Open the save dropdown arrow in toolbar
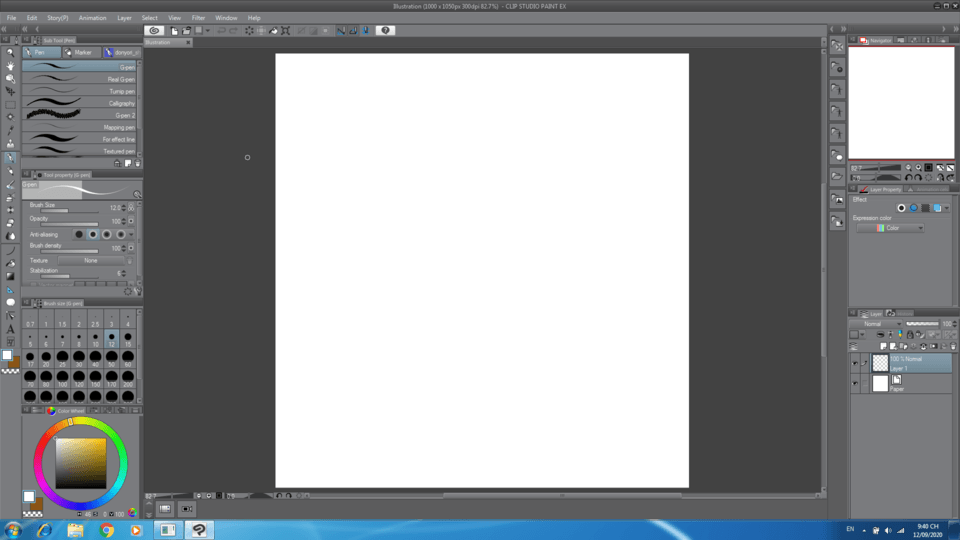 click(x=208, y=31)
